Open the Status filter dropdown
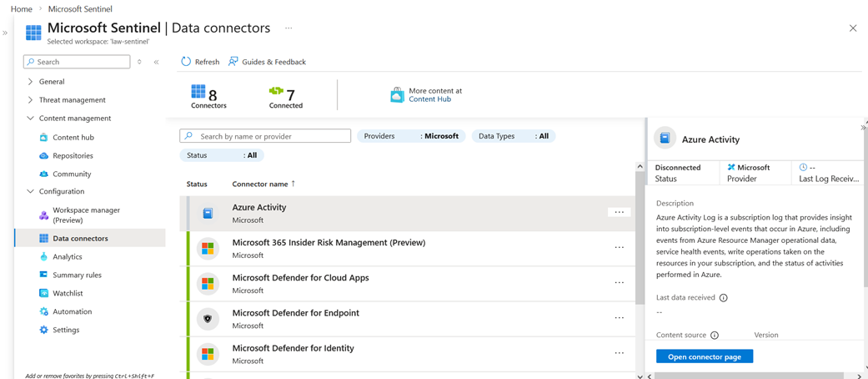868x379 pixels. (222, 156)
